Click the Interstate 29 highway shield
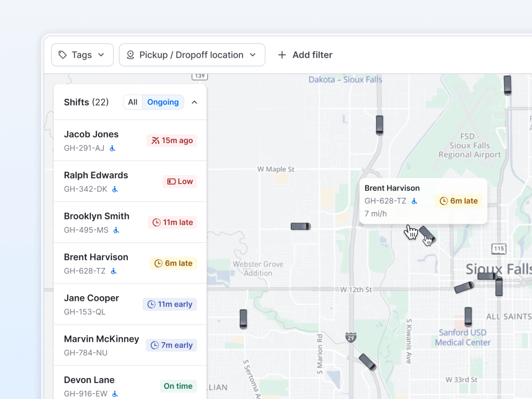 [351, 337]
